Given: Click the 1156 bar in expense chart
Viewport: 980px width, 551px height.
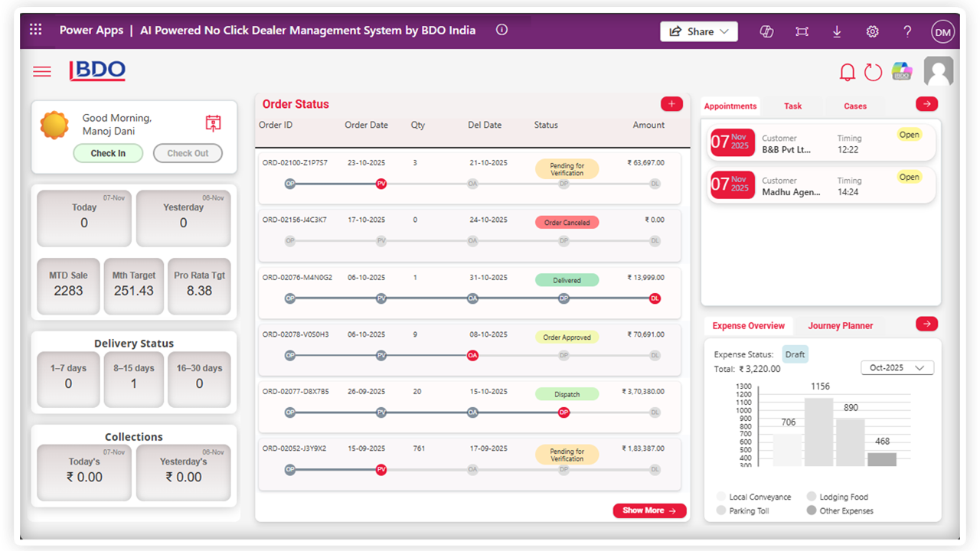Looking at the screenshot, I should click(x=819, y=432).
